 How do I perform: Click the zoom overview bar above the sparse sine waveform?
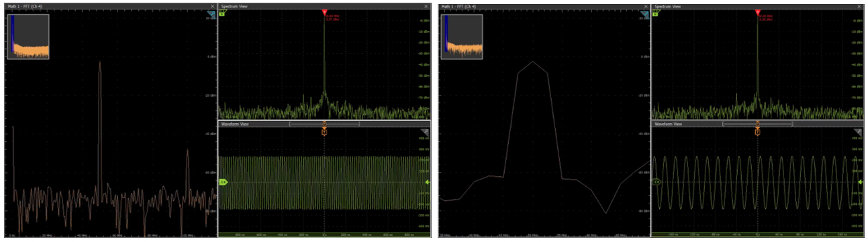pyautogui.click(x=757, y=124)
